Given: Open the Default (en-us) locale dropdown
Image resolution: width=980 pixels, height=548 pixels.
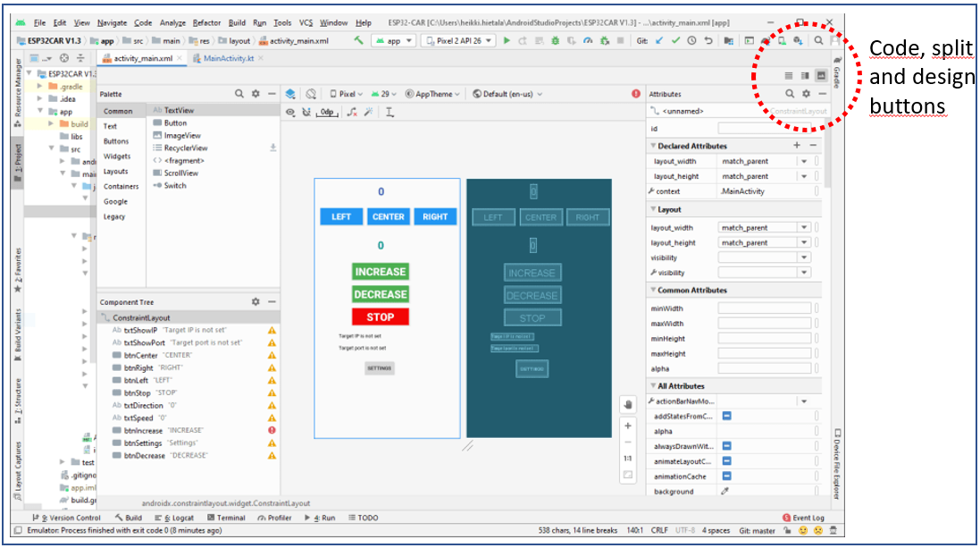Looking at the screenshot, I should 507,94.
